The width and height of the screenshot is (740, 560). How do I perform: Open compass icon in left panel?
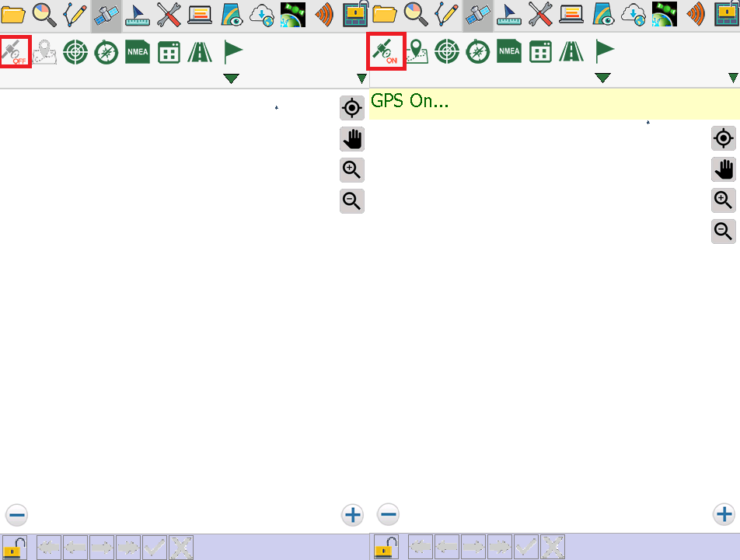pyautogui.click(x=106, y=52)
